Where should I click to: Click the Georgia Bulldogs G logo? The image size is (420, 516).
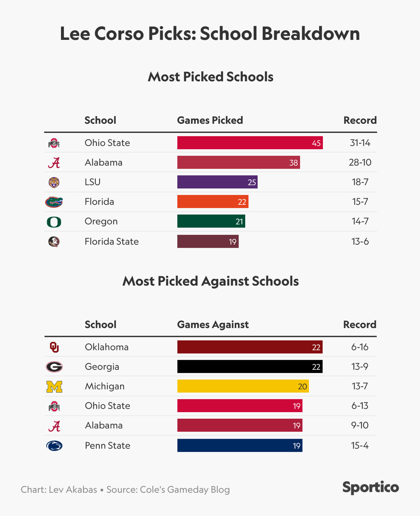tap(54, 367)
